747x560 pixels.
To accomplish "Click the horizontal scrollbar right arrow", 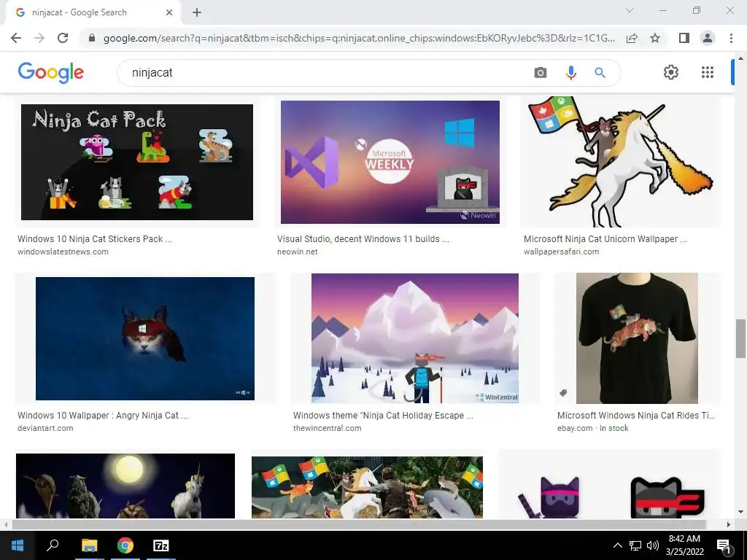I will click(729, 525).
